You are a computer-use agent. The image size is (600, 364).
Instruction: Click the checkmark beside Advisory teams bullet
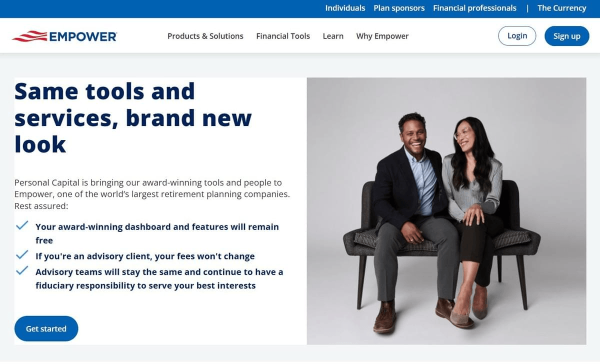[x=21, y=271]
